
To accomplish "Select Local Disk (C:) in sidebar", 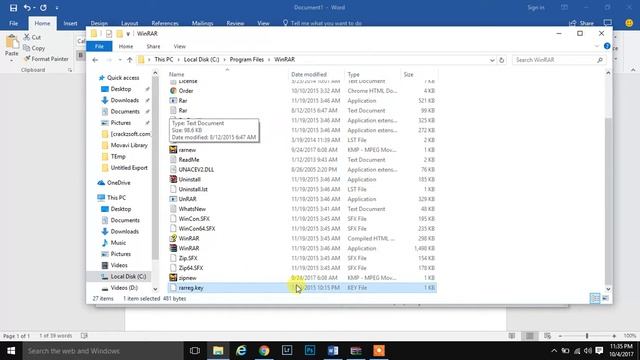I will point(128,277).
